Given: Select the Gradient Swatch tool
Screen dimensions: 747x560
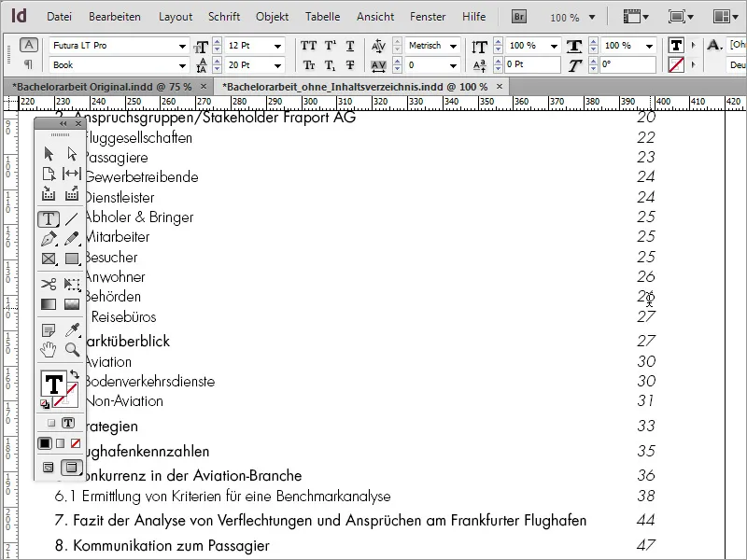Looking at the screenshot, I should point(49,304).
